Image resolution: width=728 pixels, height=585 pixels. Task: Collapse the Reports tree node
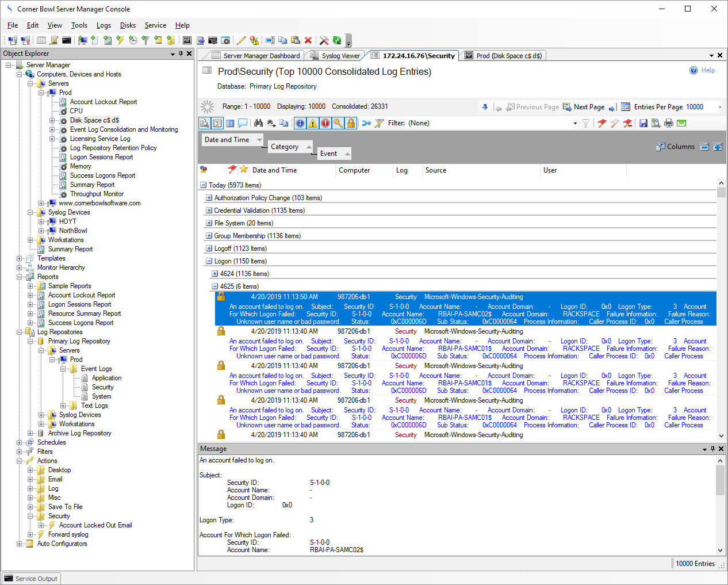click(20, 277)
